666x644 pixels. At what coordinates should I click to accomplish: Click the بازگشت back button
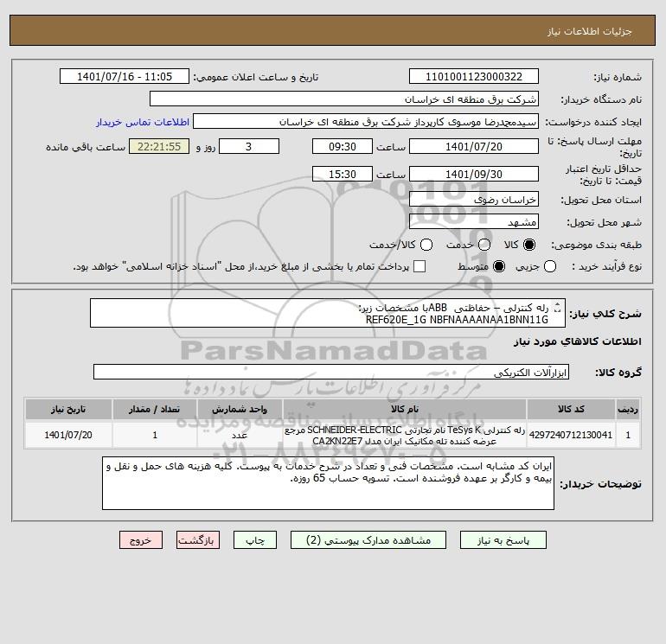(198, 540)
